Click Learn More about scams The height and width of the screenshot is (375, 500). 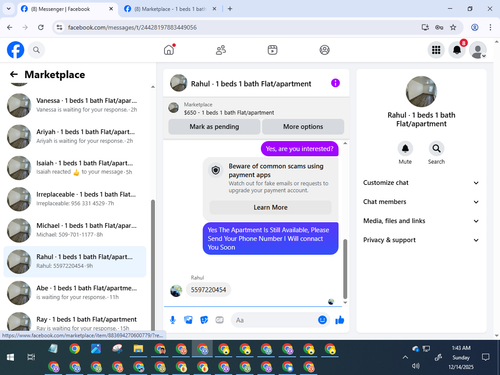pos(270,207)
